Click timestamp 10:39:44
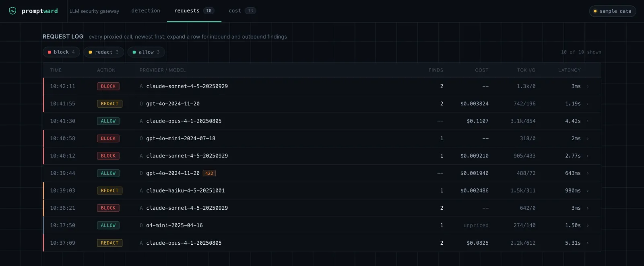This screenshot has width=644, height=266. (62, 173)
